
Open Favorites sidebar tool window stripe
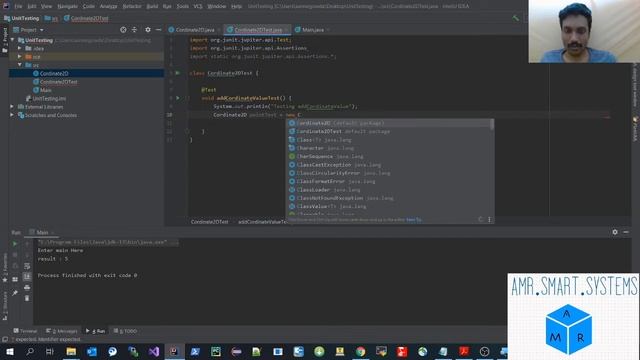[4, 269]
